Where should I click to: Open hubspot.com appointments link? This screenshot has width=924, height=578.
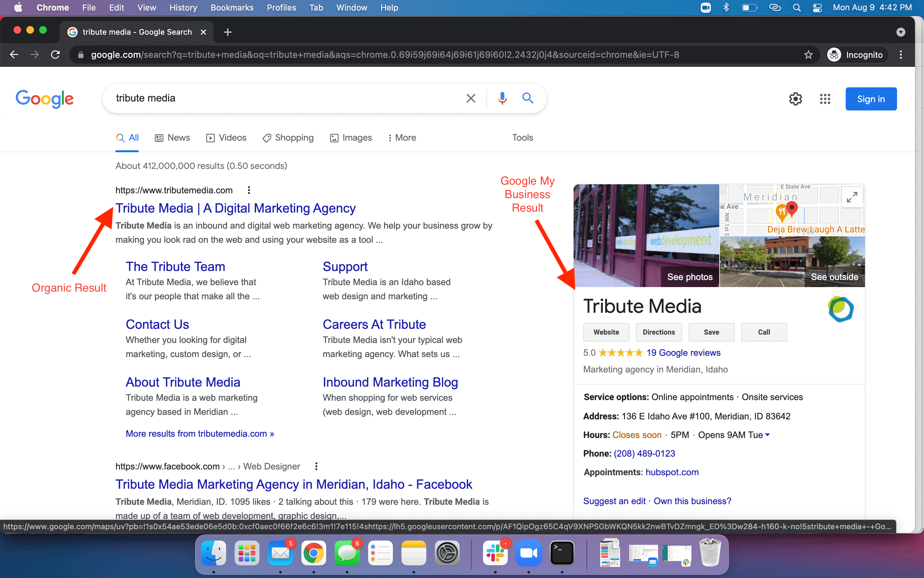pos(672,472)
